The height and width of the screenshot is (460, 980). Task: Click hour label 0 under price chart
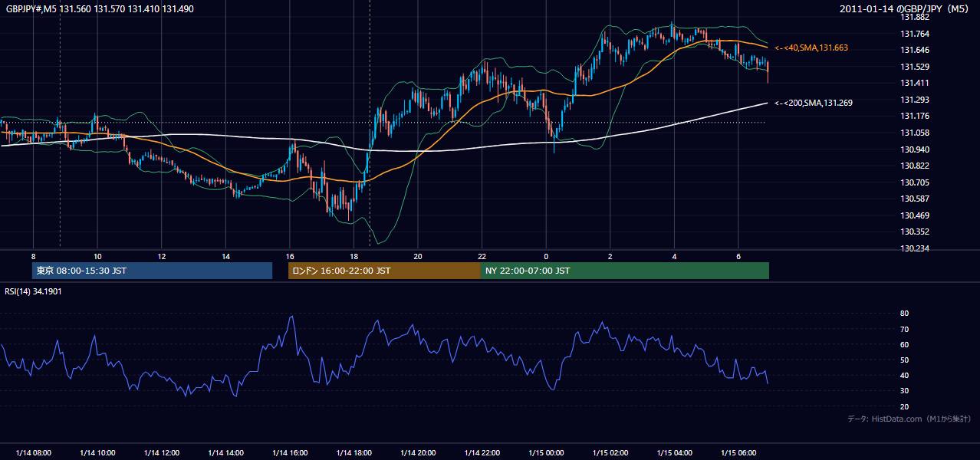(x=546, y=256)
